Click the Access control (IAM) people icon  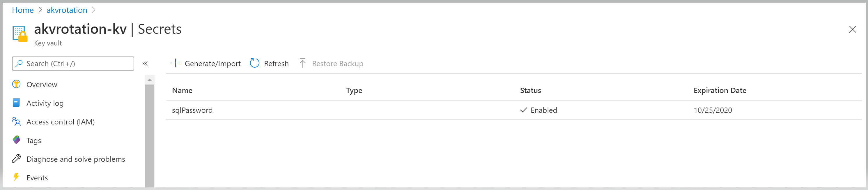click(x=16, y=122)
